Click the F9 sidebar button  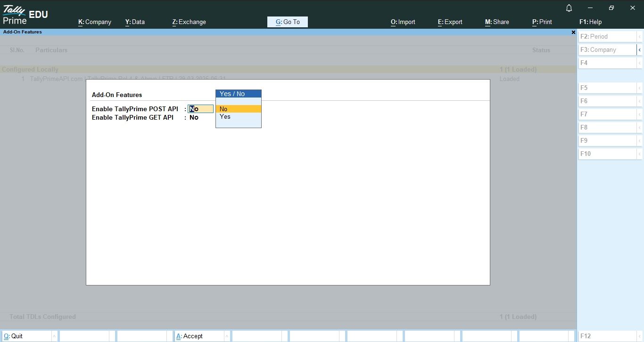pos(608,140)
